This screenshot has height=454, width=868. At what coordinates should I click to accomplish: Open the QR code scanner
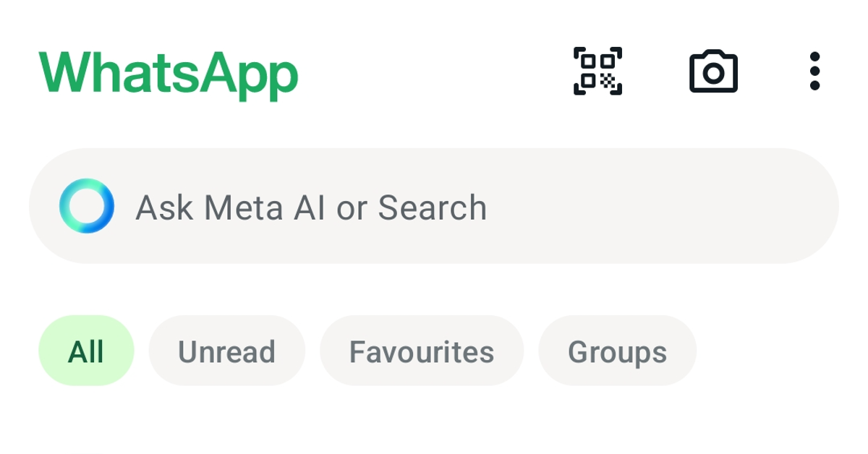[597, 71]
